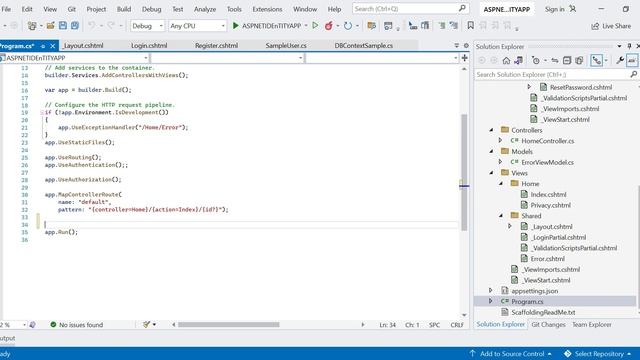This screenshot has width=640, height=360.
Task: Click the Live Share icon
Action: (x=595, y=26)
